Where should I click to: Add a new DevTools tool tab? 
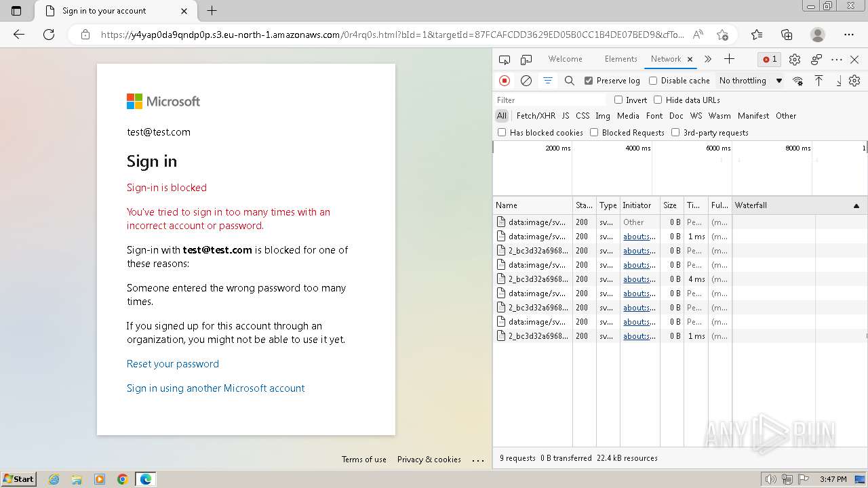pos(729,59)
